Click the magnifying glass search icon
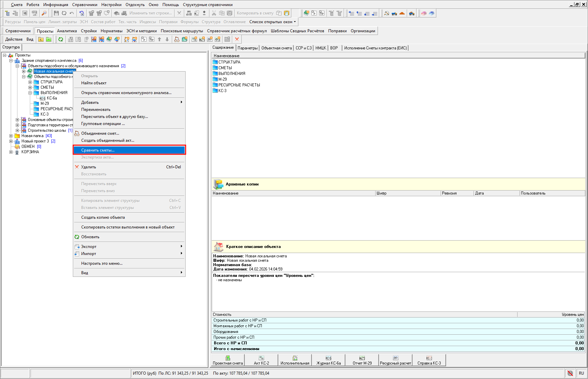Image resolution: width=588 pixels, height=379 pixels. coord(44,13)
